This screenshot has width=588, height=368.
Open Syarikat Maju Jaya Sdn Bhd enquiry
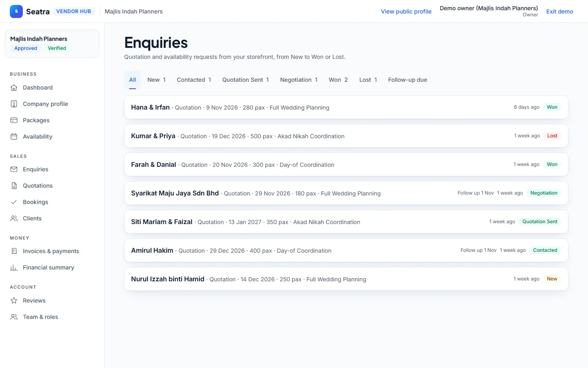click(x=346, y=193)
